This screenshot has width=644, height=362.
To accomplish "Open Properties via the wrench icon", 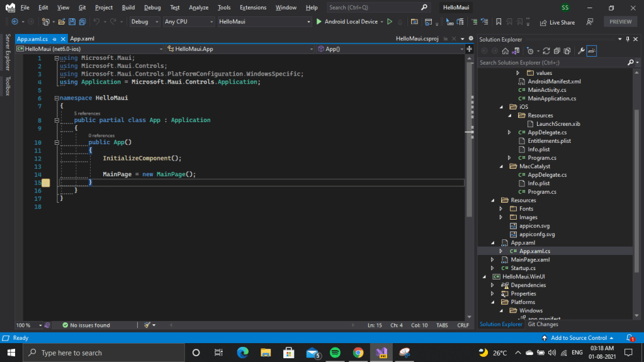I will click(x=581, y=51).
